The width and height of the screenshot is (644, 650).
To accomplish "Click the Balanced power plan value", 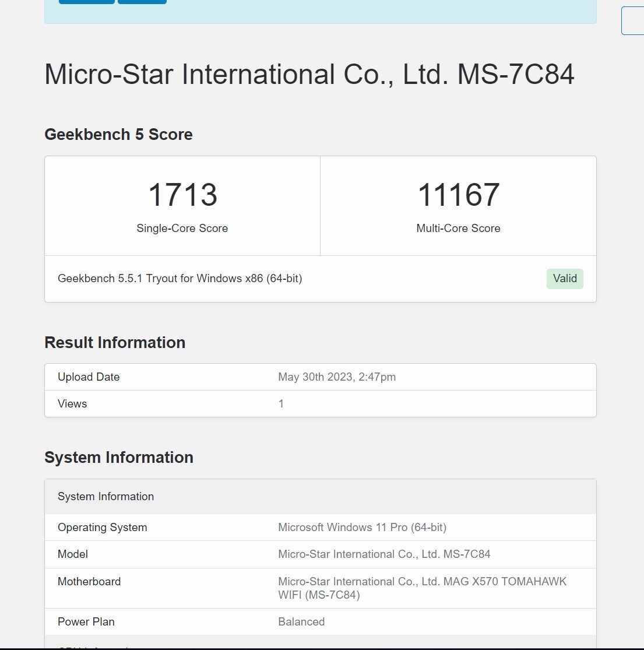I will (x=301, y=622).
